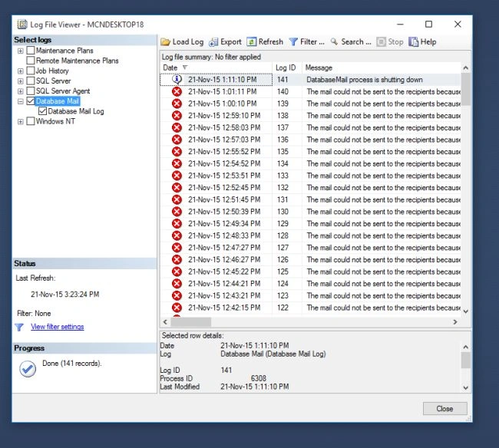Click the Search magnifier icon
This screenshot has width=499, height=448.
pos(334,41)
